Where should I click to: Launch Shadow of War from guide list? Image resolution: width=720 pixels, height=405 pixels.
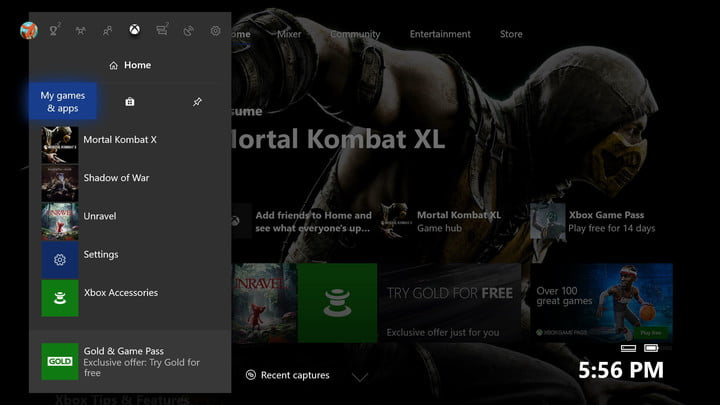pos(130,183)
